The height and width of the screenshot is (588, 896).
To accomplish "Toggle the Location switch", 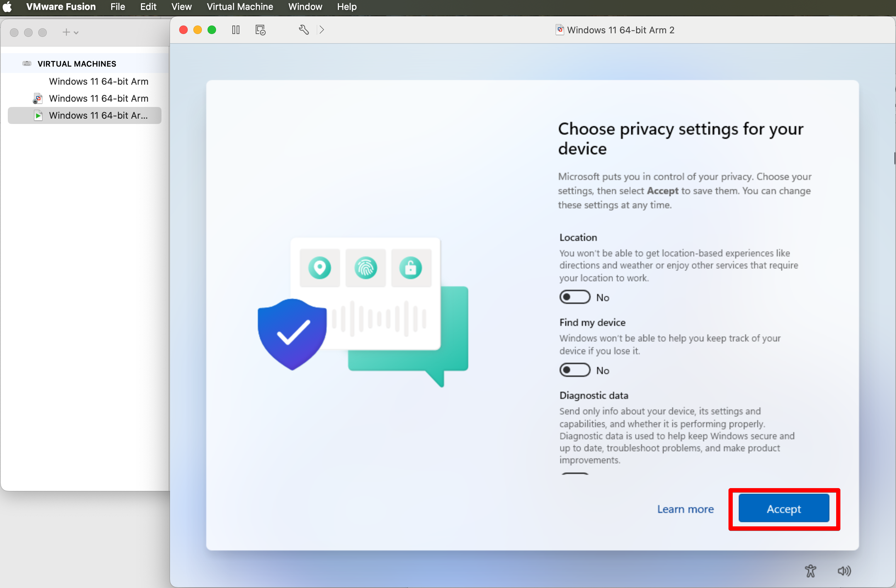I will [x=574, y=297].
